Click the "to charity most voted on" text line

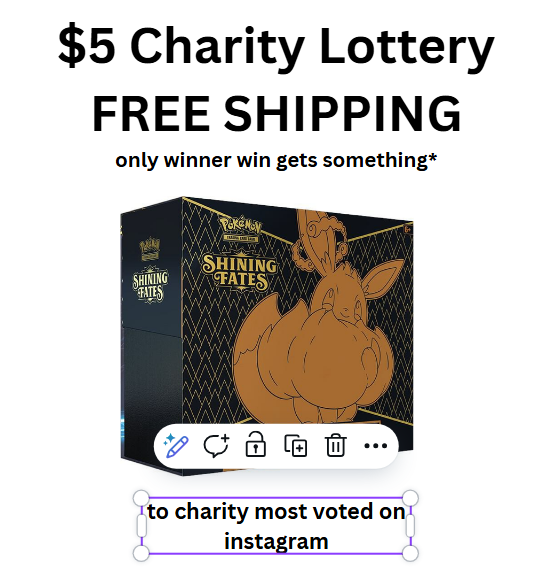coord(276,512)
